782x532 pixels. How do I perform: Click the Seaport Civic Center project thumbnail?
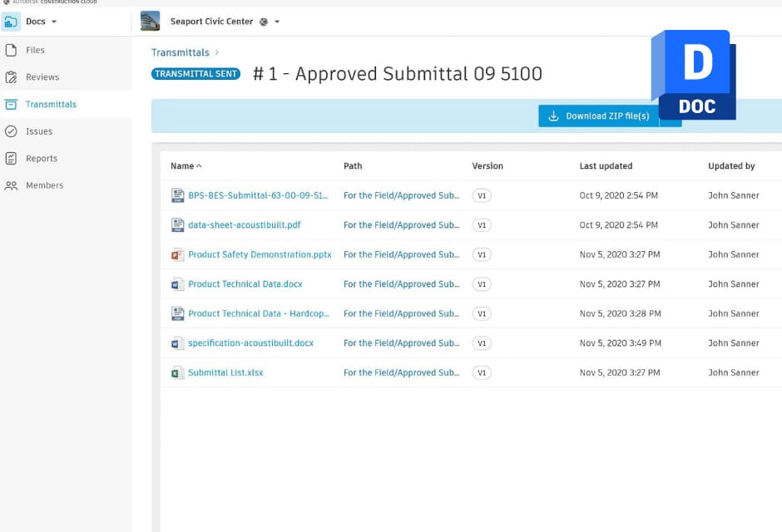tap(150, 22)
